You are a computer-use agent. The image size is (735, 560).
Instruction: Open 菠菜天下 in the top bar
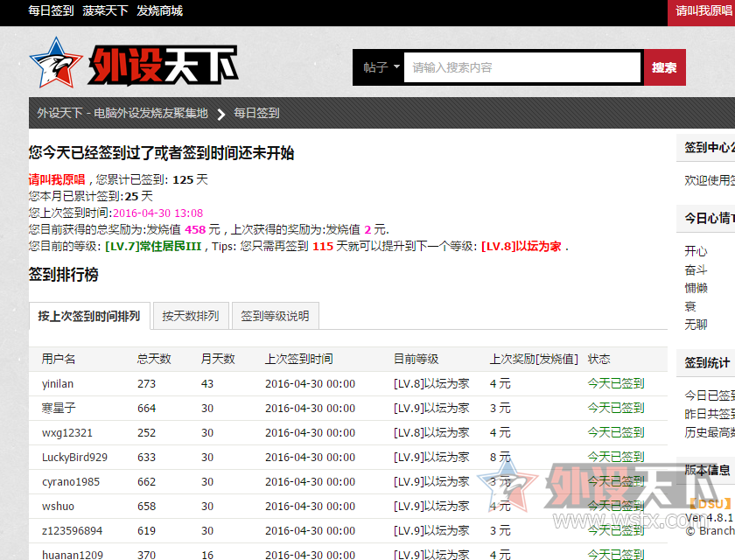105,11
